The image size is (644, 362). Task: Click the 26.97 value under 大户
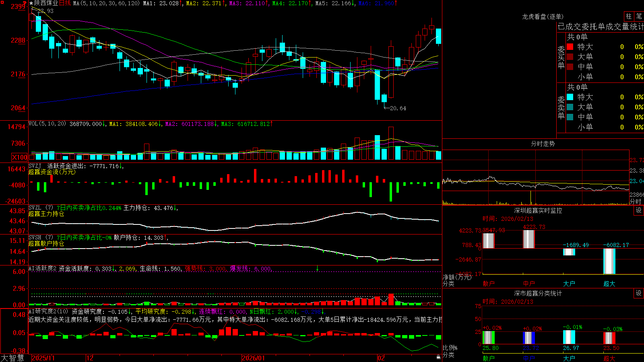pyautogui.click(x=571, y=348)
